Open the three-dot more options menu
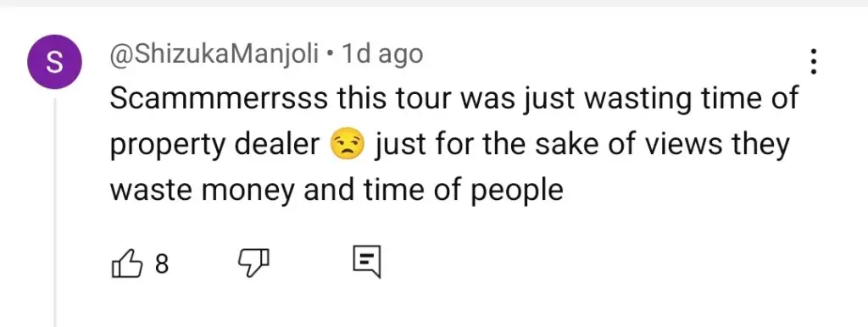 (x=813, y=61)
